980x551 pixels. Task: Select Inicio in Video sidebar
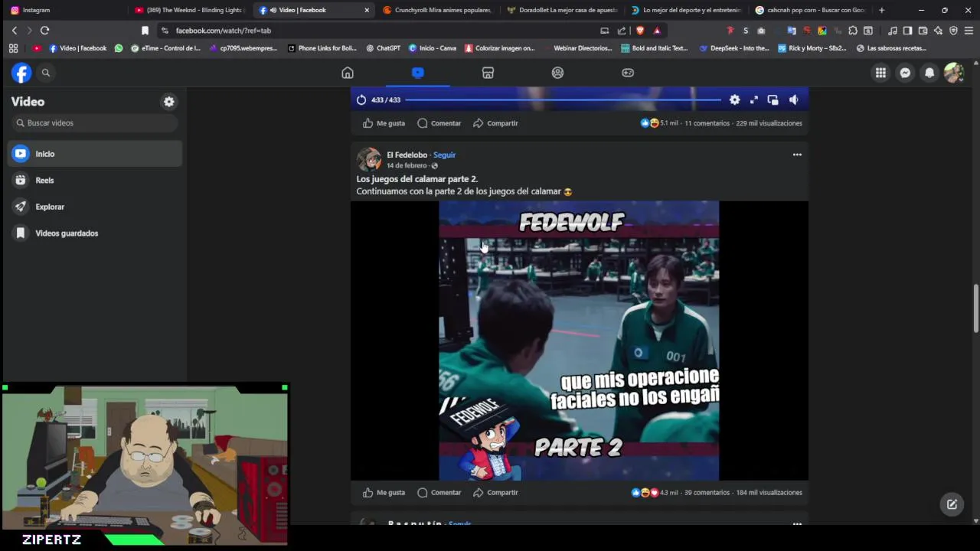[x=96, y=154]
